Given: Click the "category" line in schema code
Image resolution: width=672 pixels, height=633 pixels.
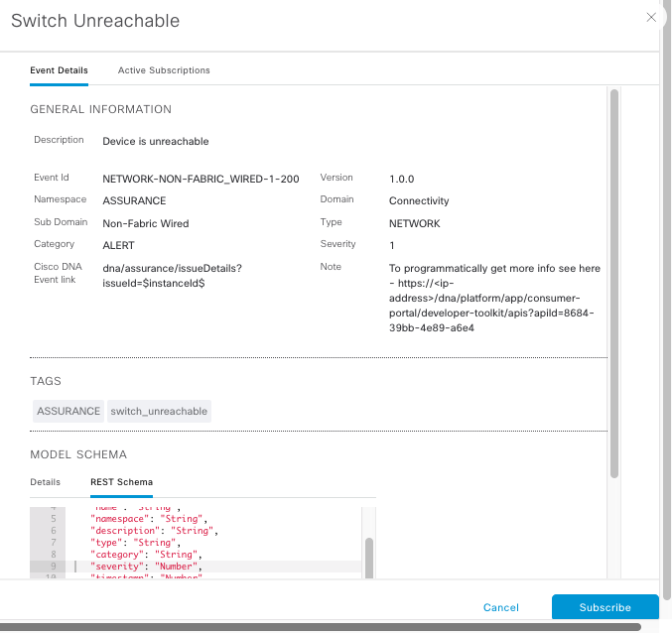Looking at the screenshot, I should pyautogui.click(x=146, y=555).
